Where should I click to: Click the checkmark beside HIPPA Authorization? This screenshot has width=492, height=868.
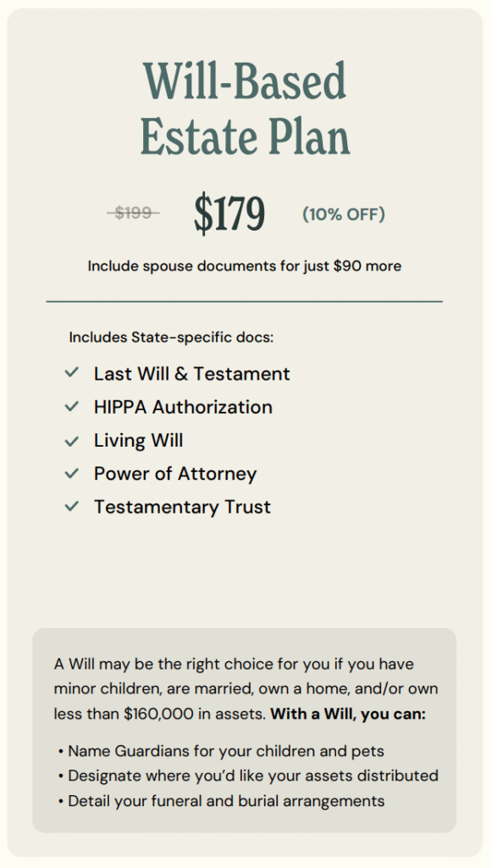click(x=71, y=407)
